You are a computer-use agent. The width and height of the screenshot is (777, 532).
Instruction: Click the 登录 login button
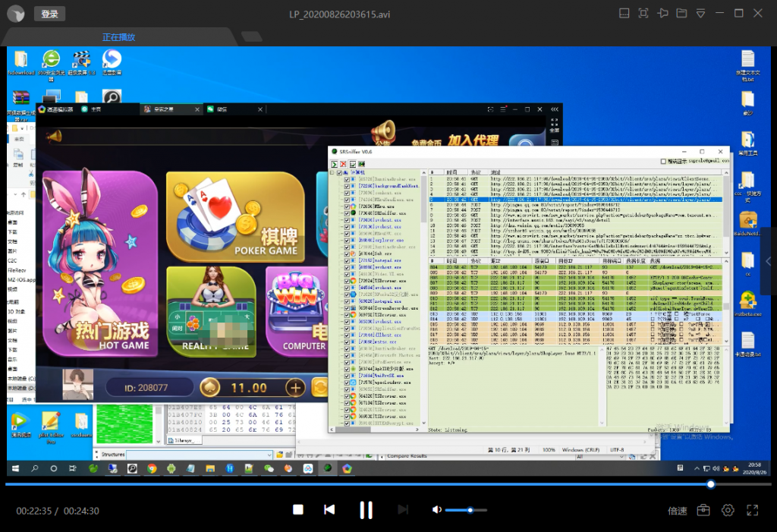[49, 14]
